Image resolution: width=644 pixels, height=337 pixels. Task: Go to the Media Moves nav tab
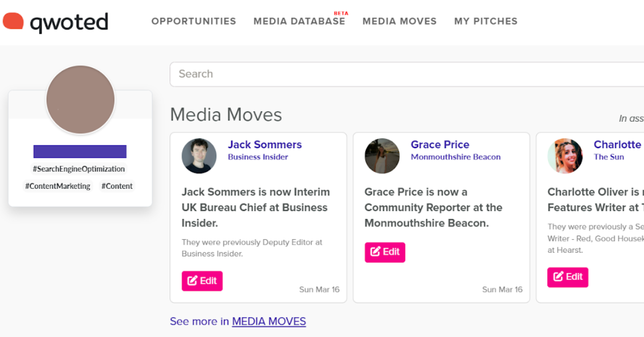[399, 21]
